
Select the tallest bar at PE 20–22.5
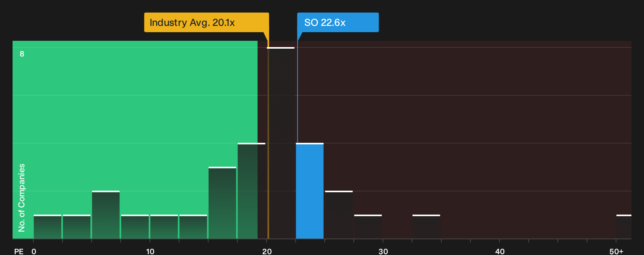pos(281,143)
